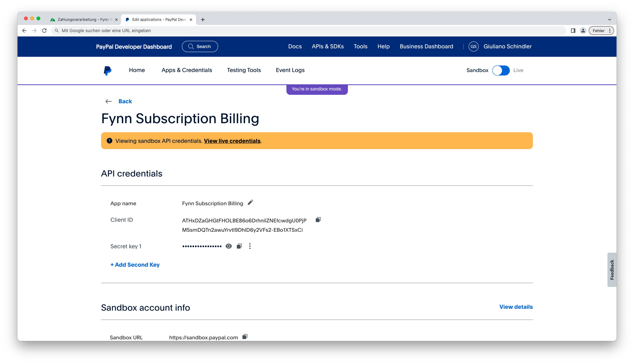Screen dimensions: 634x364
Task: Click the sandbox.paypal.com URL text
Action: [x=203, y=337]
